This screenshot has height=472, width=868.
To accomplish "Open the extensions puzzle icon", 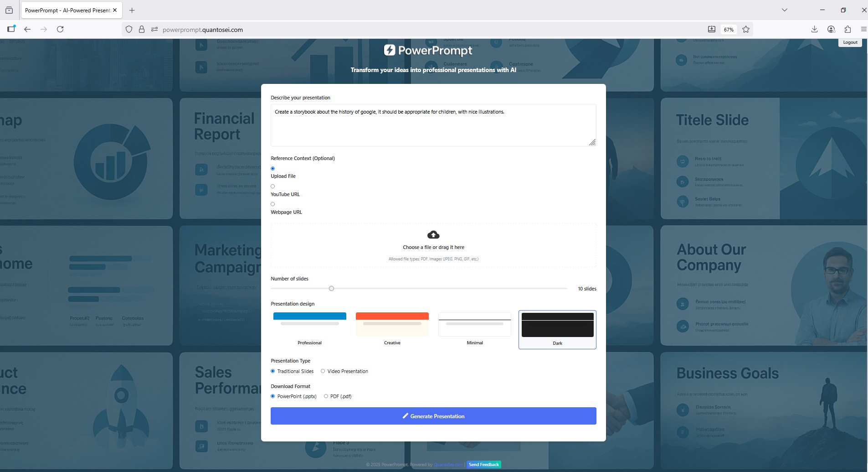I will pyautogui.click(x=847, y=29).
